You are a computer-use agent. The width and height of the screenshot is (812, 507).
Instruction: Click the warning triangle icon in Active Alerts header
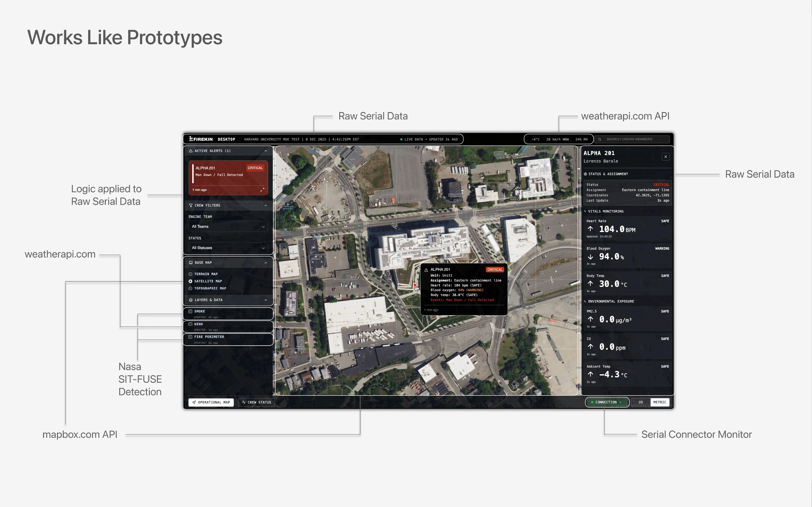click(x=191, y=151)
